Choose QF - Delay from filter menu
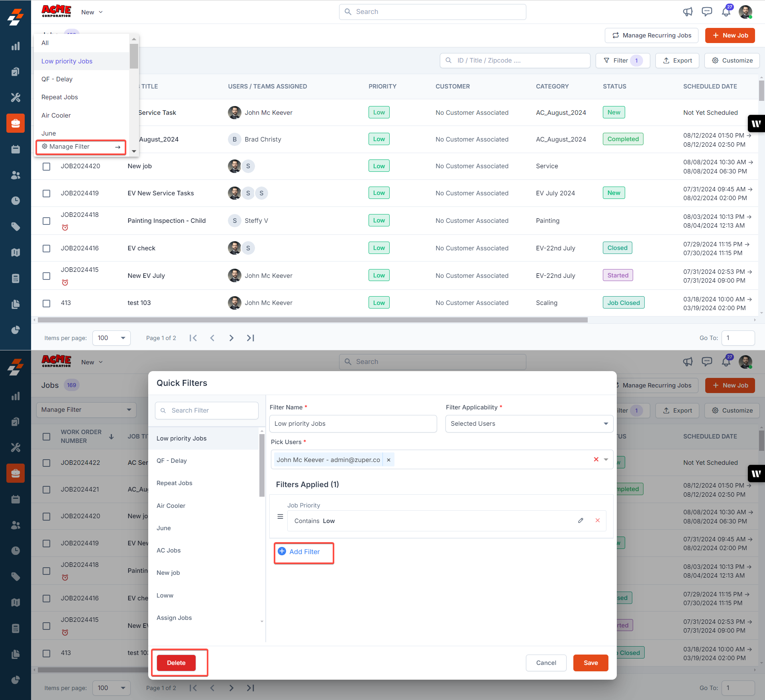Screen dimensions: 765x700 pyautogui.click(x=57, y=79)
